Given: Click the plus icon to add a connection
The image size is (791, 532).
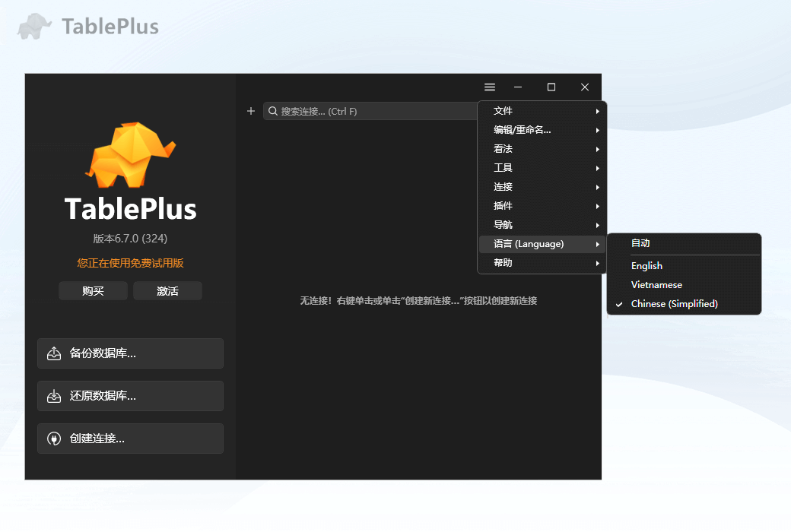Looking at the screenshot, I should point(251,111).
